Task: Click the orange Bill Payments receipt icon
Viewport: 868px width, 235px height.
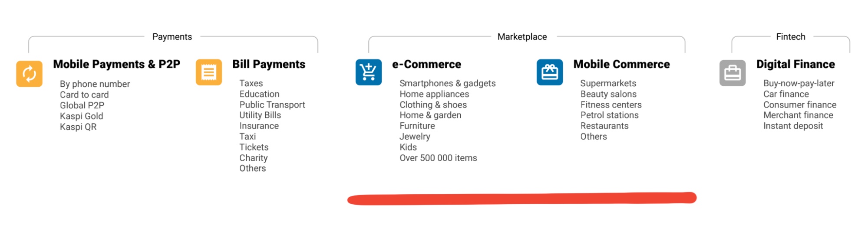Action: pyautogui.click(x=208, y=72)
